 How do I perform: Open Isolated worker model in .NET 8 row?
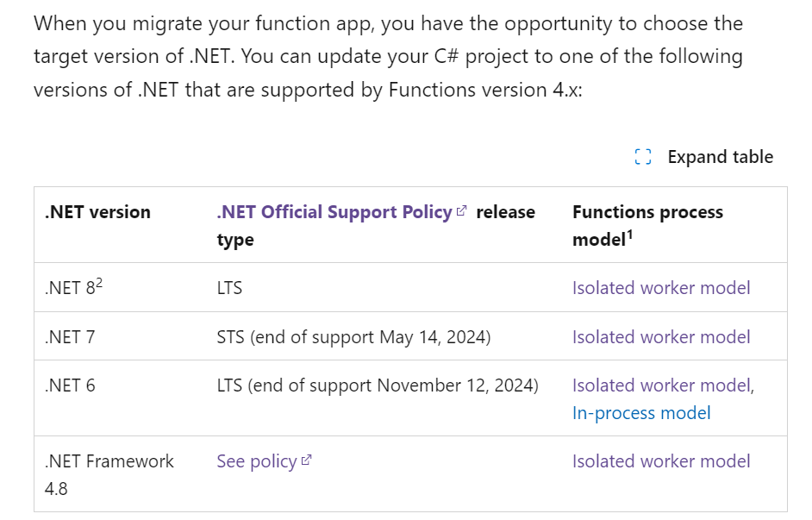click(x=661, y=287)
